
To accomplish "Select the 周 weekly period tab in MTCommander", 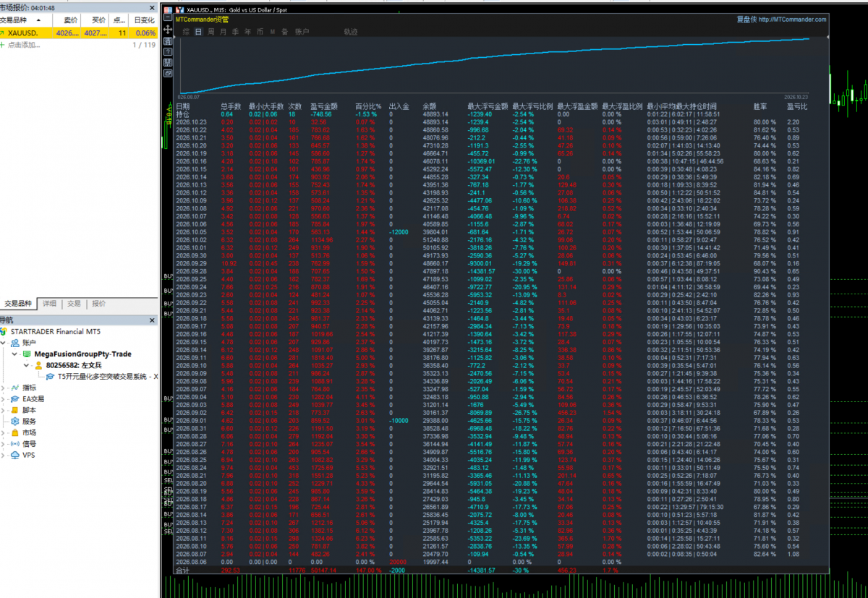I will pos(210,32).
